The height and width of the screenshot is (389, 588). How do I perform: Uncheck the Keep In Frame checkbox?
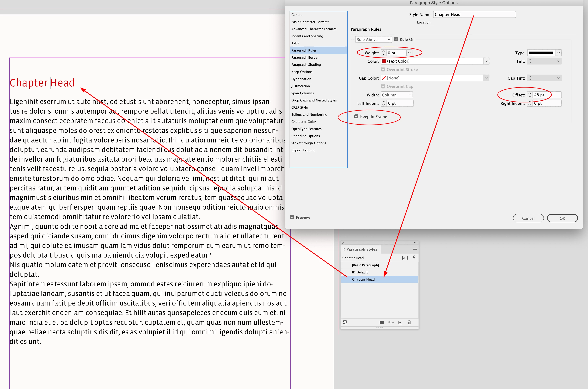pyautogui.click(x=356, y=117)
